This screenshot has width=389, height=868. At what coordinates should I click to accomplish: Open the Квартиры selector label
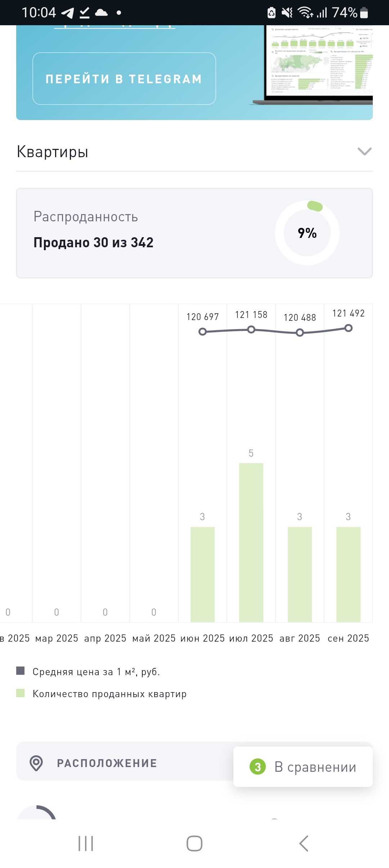pyautogui.click(x=53, y=152)
